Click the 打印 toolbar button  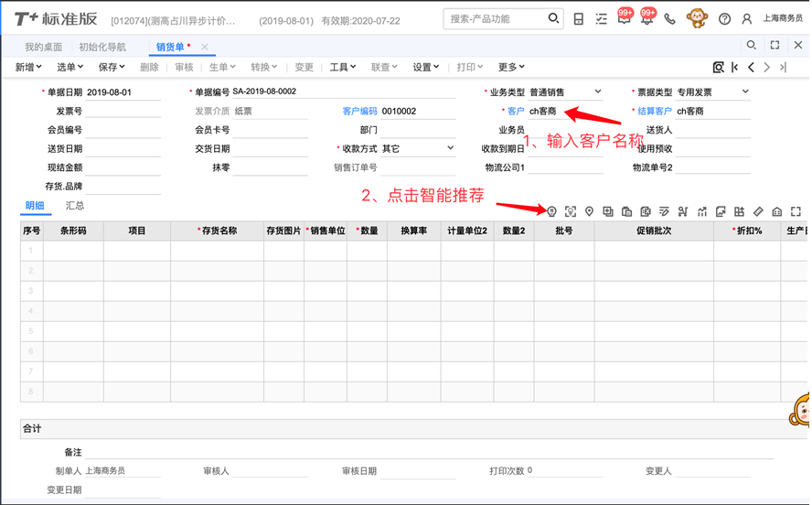(469, 68)
